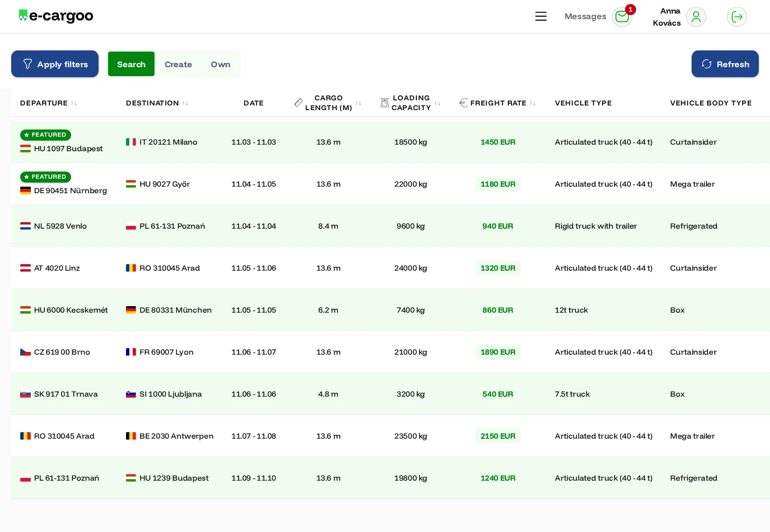
Task: Sort by Cargo Length column arrows
Action: (358, 103)
